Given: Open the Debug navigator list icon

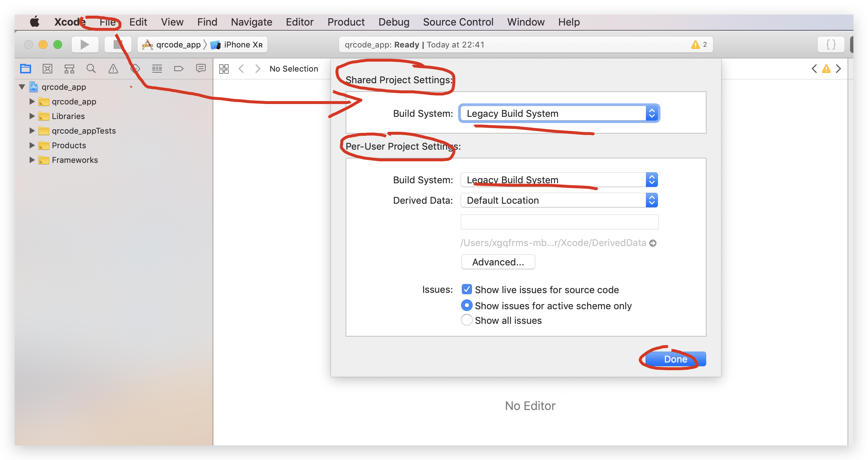Looking at the screenshot, I should (x=157, y=69).
